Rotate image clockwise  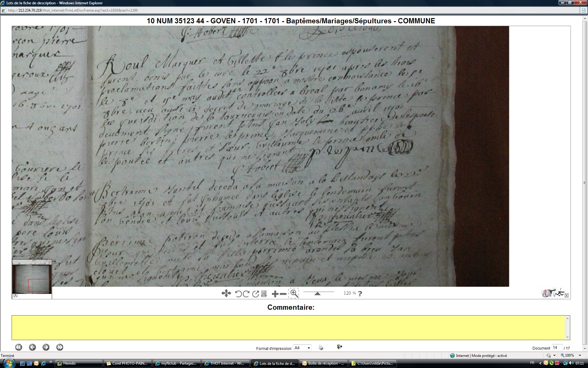point(246,294)
